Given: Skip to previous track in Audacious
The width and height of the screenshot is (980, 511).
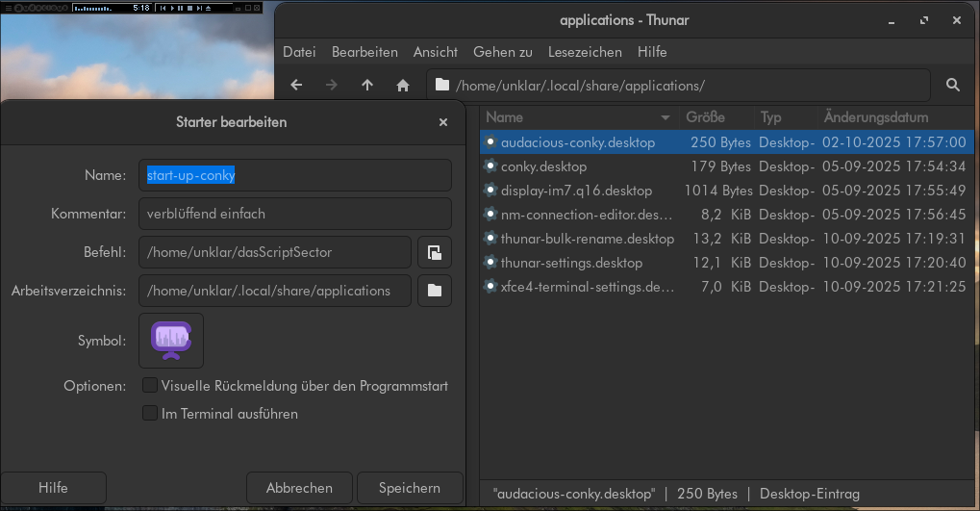Looking at the screenshot, I should pyautogui.click(x=163, y=8).
